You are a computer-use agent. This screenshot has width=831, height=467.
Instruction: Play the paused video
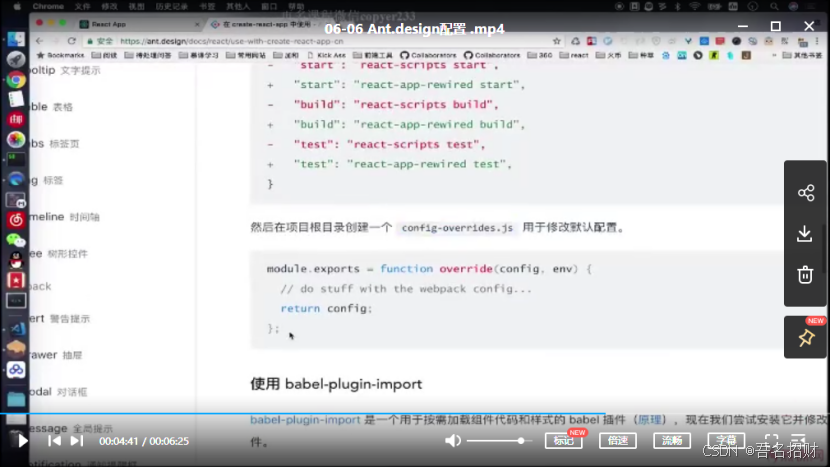(22, 440)
